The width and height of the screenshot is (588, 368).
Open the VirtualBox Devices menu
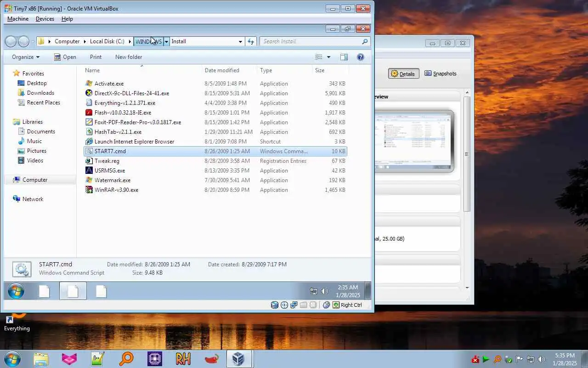45,19
